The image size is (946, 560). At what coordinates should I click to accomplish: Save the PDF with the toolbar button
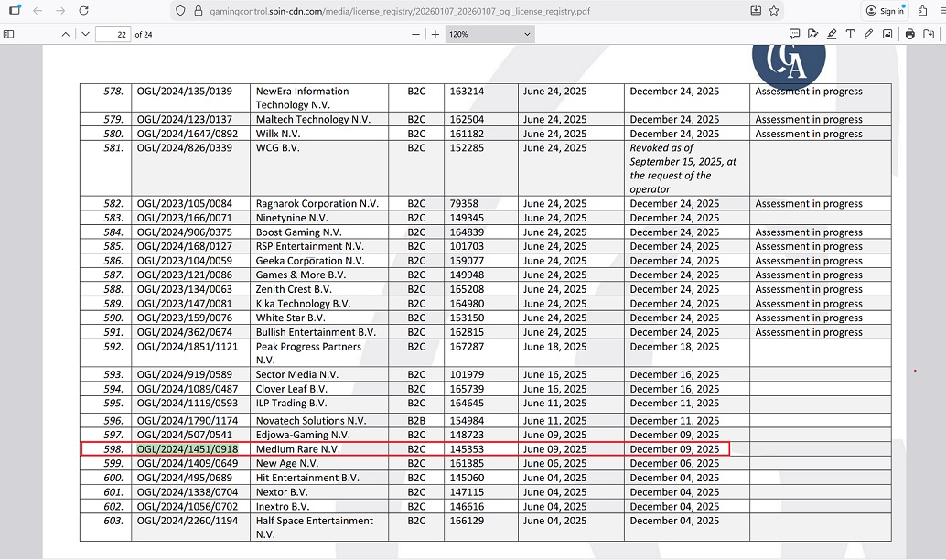pos(929,34)
